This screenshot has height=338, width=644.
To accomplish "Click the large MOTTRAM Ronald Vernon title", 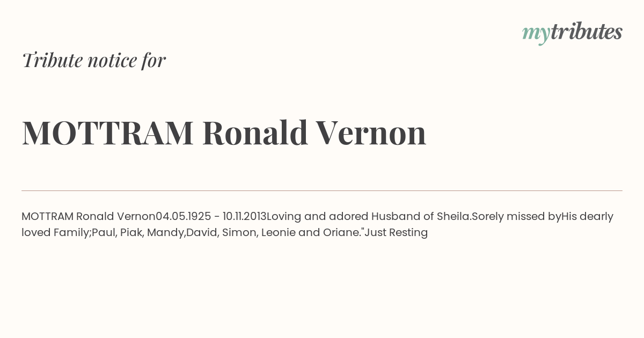I will (x=224, y=133).
